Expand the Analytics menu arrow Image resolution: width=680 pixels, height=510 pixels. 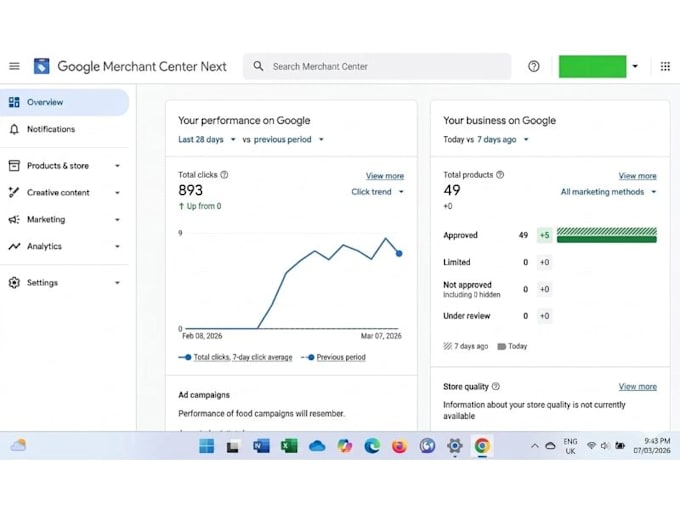[x=117, y=246]
